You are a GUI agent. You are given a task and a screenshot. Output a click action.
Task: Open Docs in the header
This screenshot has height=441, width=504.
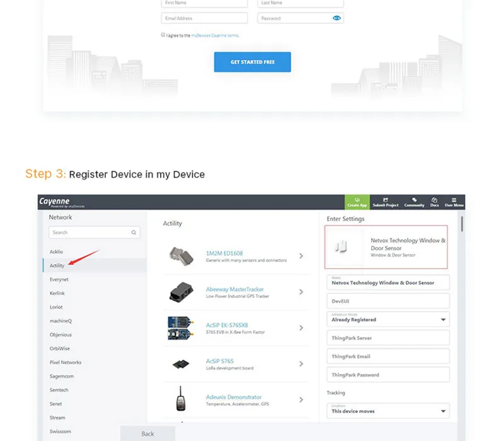tap(434, 202)
